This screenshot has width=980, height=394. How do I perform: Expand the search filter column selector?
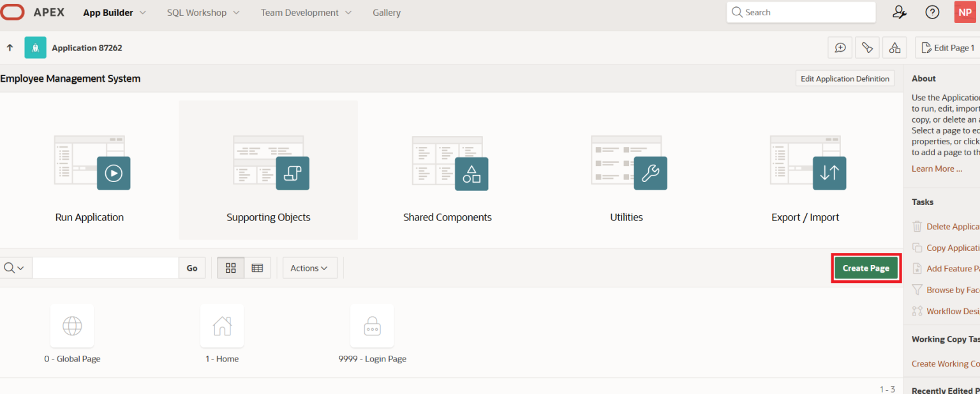[14, 268]
